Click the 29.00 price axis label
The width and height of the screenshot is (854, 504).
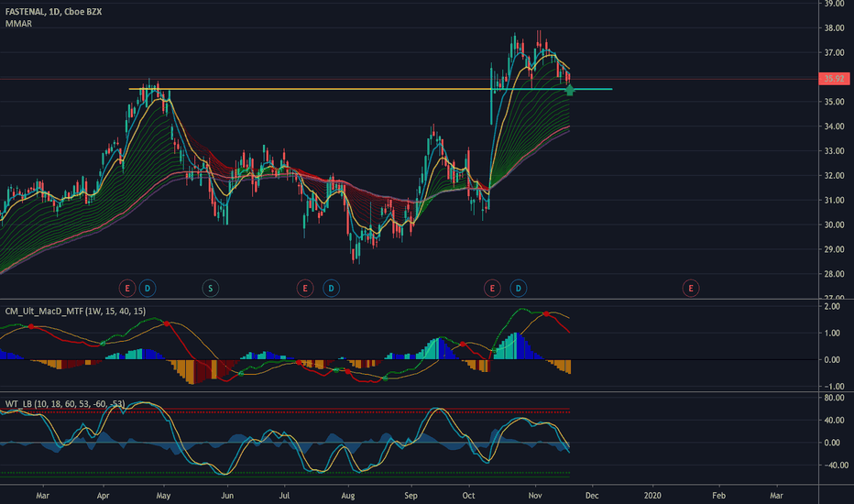pyautogui.click(x=834, y=249)
